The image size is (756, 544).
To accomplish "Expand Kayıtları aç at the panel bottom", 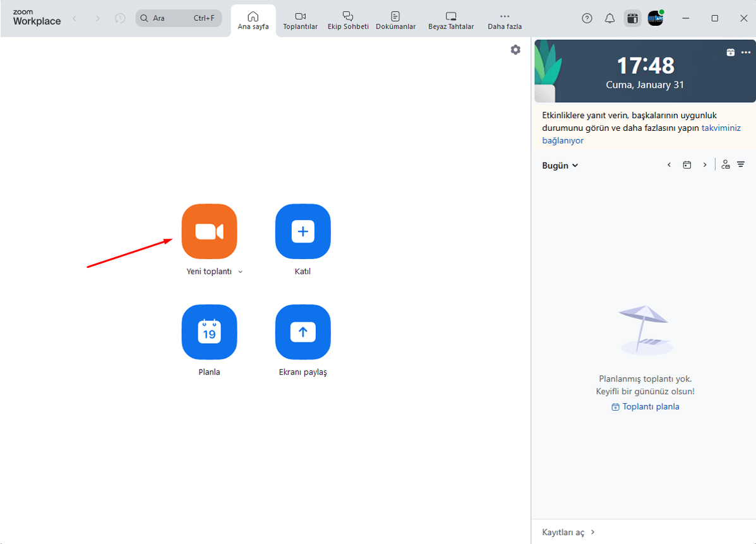I will (568, 532).
